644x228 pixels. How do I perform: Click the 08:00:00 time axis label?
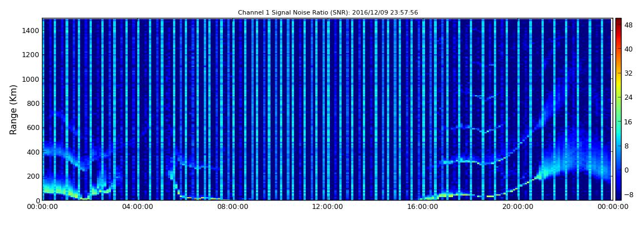(232, 207)
